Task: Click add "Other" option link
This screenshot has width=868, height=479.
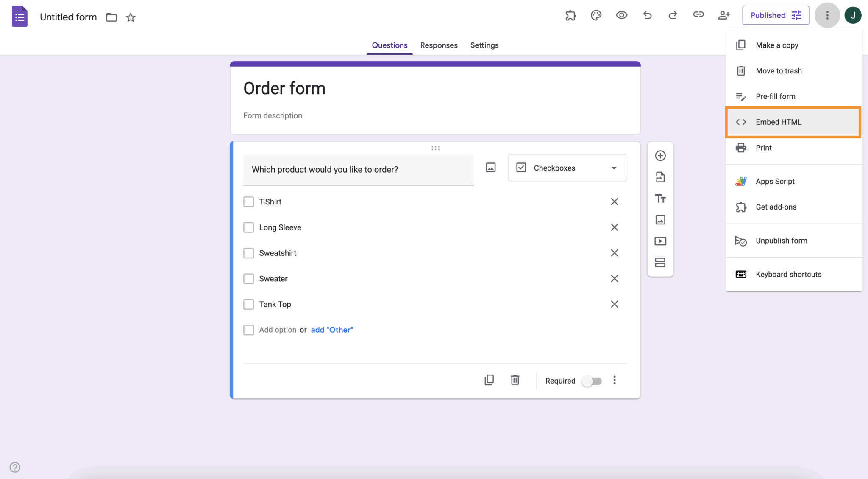Action: (x=331, y=330)
